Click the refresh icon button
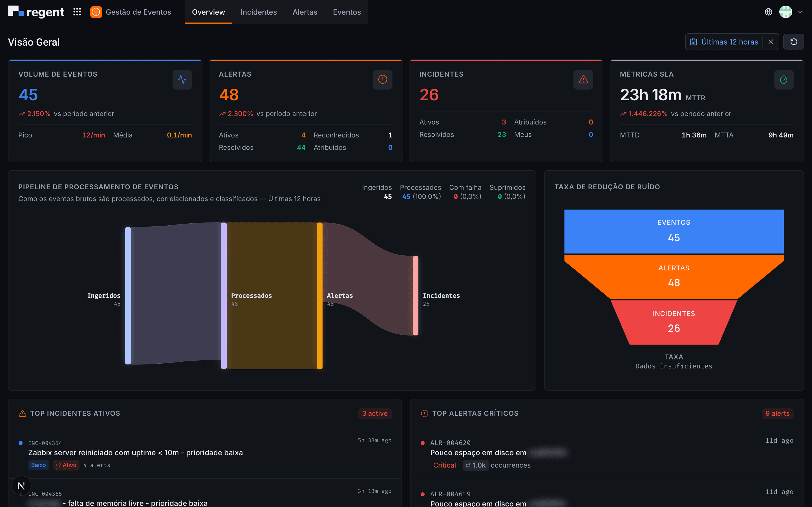The height and width of the screenshot is (507, 812). [x=794, y=42]
